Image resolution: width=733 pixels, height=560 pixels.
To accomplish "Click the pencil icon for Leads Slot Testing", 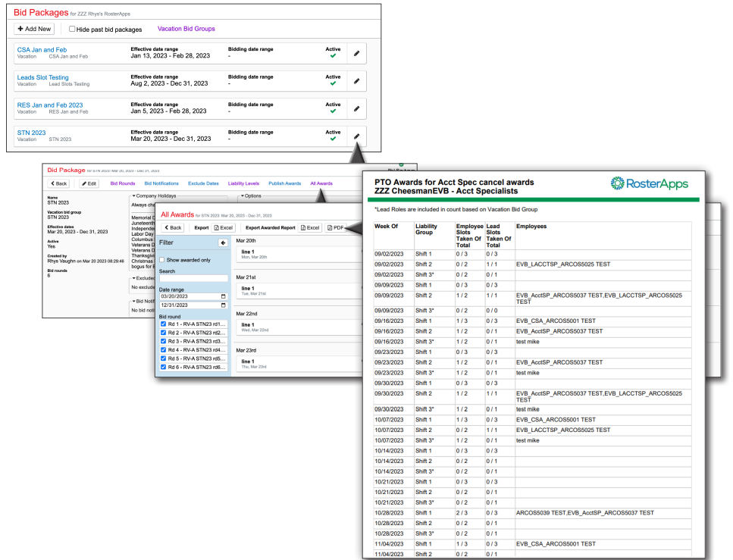I will pyautogui.click(x=357, y=81).
